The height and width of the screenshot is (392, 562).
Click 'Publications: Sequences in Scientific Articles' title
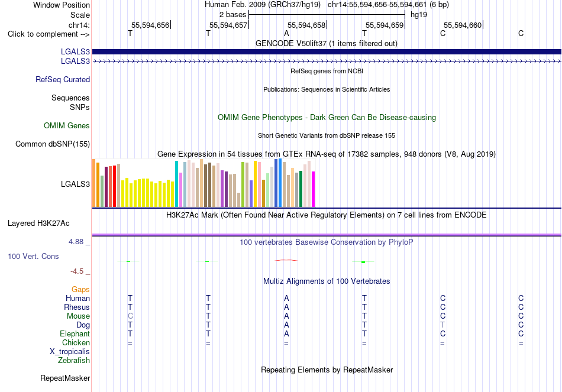(x=327, y=89)
